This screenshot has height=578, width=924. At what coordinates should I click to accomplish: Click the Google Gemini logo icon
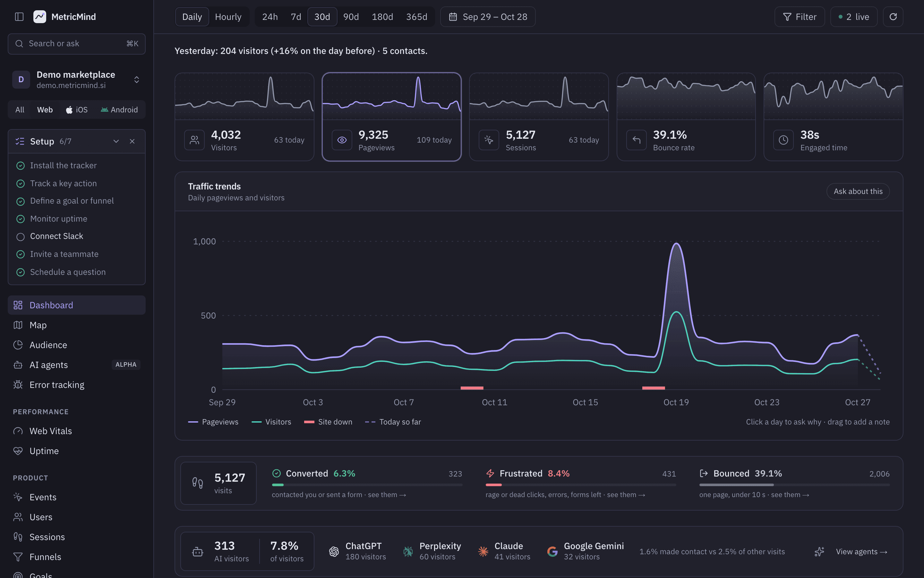[x=552, y=551]
